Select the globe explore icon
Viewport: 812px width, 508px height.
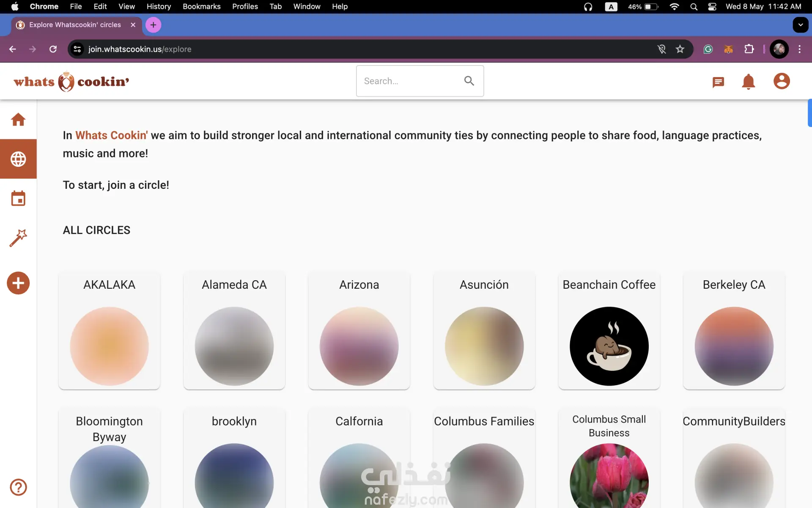[x=18, y=159]
